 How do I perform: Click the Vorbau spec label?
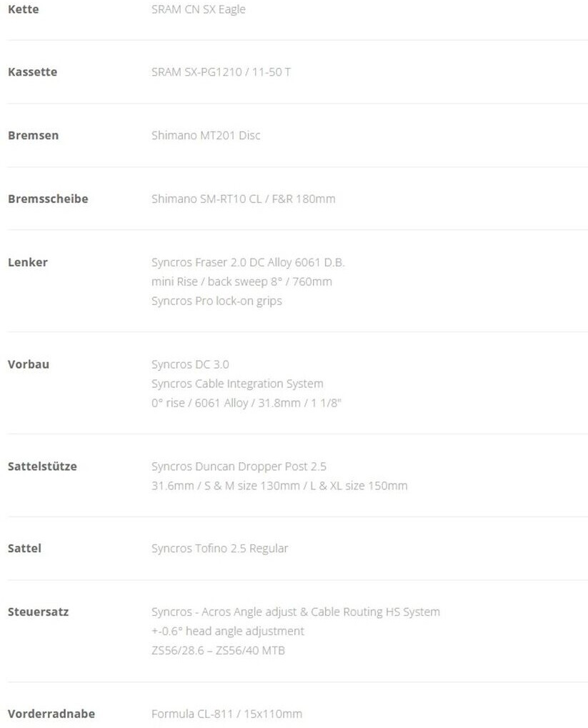coord(29,364)
